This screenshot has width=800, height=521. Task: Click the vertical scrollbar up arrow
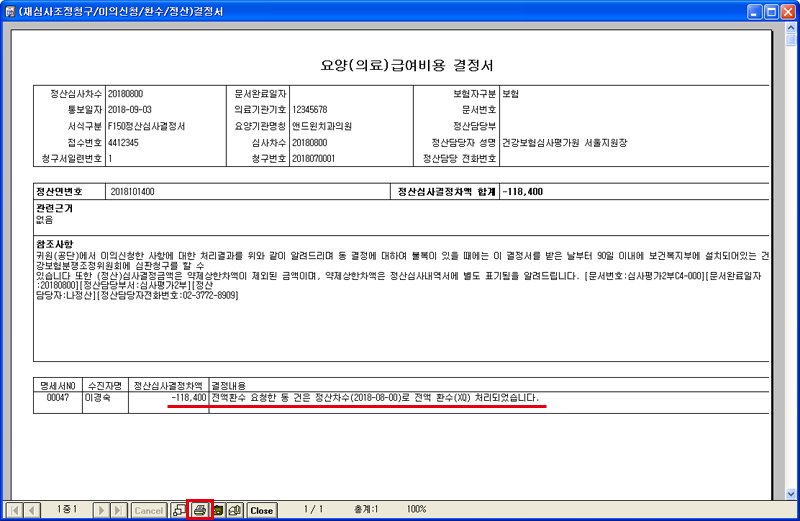coord(791,31)
